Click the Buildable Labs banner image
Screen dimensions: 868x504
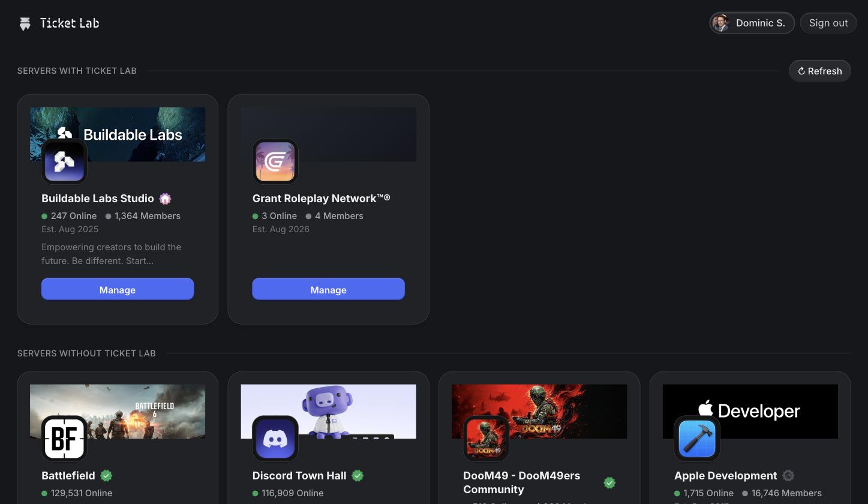tap(118, 134)
